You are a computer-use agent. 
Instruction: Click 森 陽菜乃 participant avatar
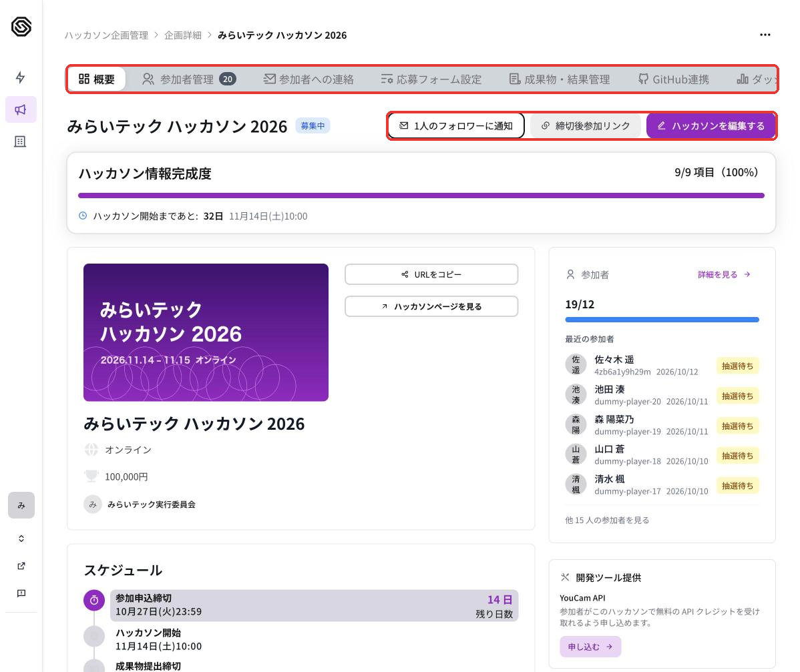(x=576, y=424)
